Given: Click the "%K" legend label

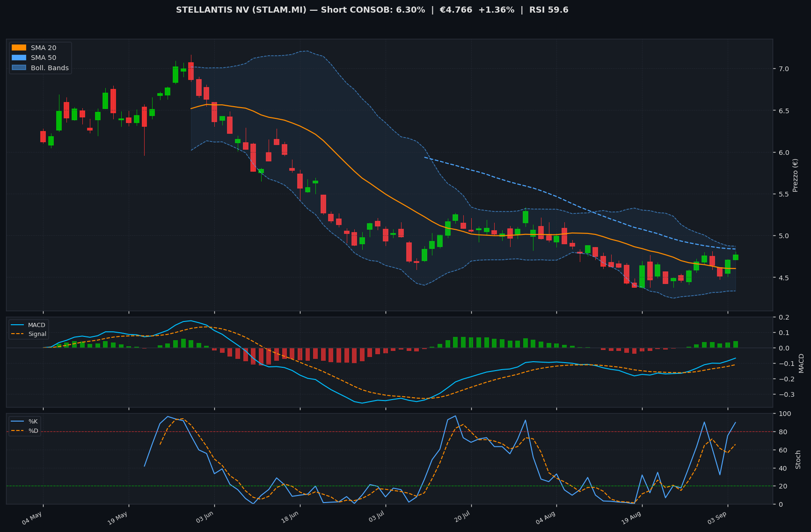Looking at the screenshot, I should pos(33,421).
